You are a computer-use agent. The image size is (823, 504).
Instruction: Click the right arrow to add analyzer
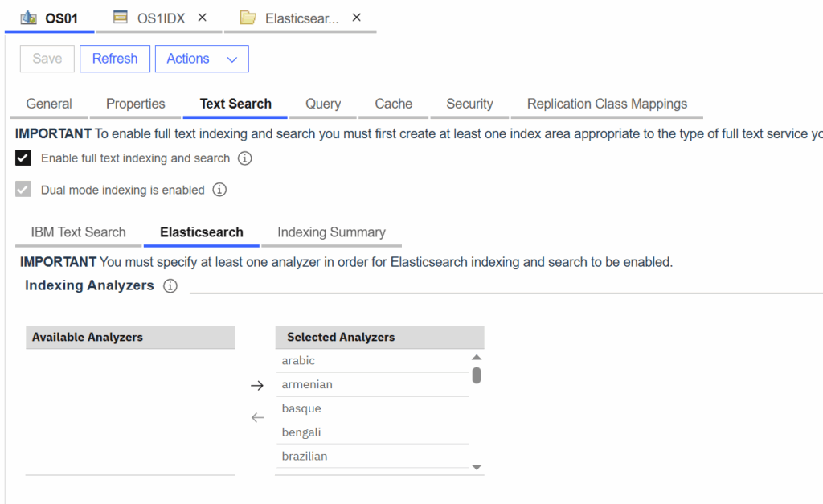(x=257, y=386)
